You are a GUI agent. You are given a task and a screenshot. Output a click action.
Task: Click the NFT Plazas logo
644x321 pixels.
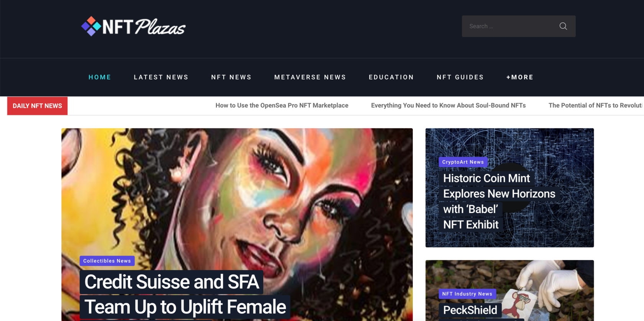[133, 26]
